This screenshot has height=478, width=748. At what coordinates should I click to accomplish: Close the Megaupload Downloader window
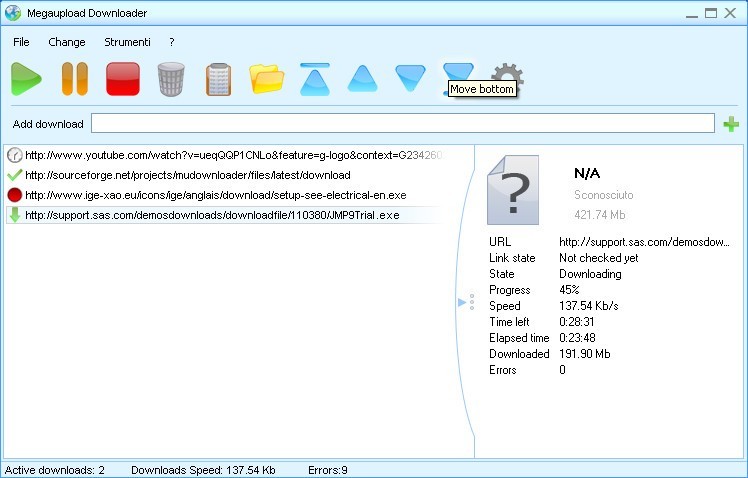point(730,13)
